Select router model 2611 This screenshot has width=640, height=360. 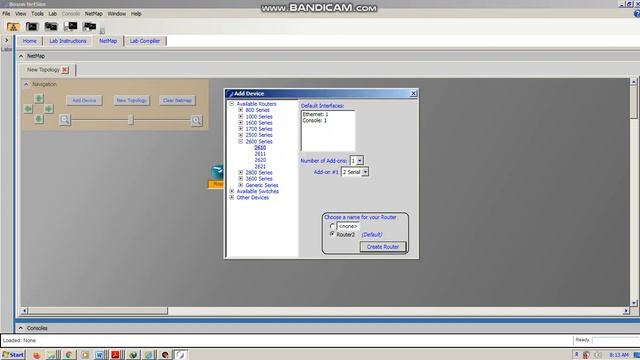pyautogui.click(x=260, y=154)
